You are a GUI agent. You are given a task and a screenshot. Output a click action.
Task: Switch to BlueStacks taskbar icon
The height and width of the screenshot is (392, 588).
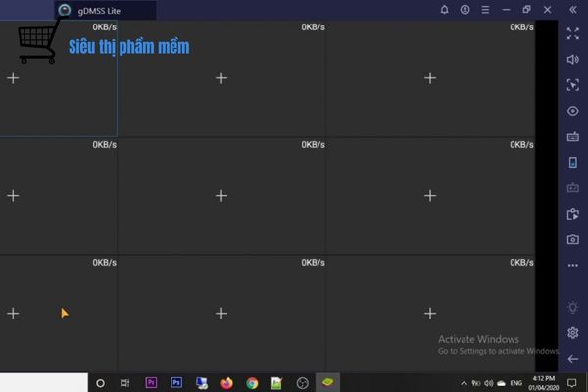pos(327,382)
